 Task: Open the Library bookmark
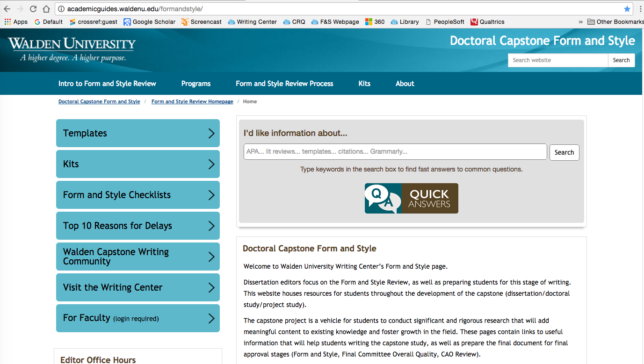click(x=405, y=21)
